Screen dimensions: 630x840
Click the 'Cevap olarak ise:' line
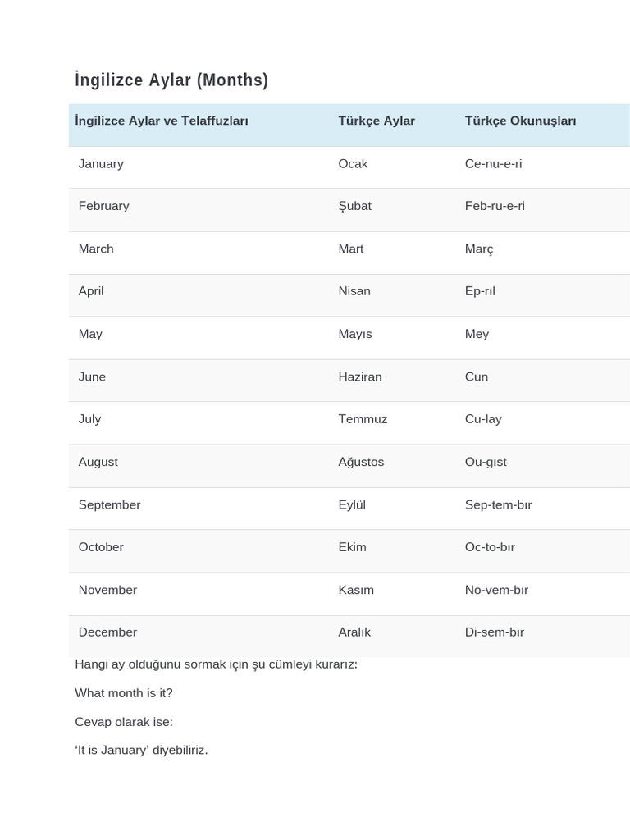124,722
